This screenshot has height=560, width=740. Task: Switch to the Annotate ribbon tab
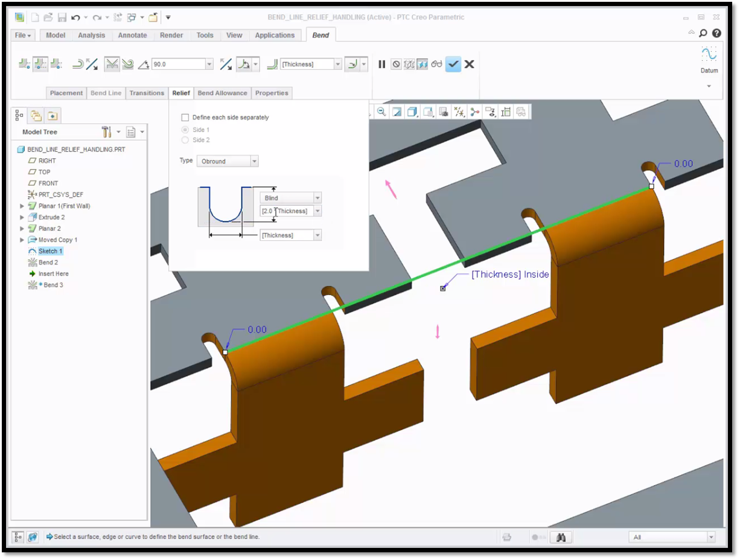[132, 35]
